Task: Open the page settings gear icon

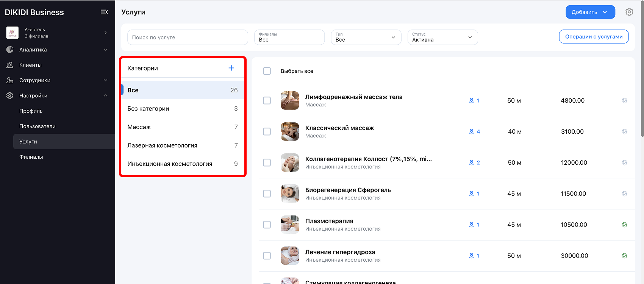Action: [629, 12]
